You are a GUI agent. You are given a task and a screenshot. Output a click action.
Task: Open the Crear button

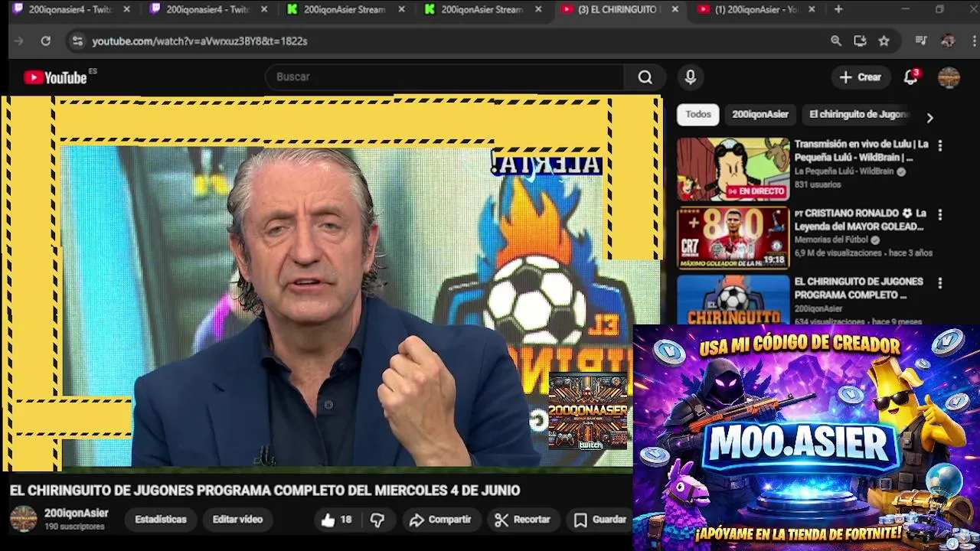861,77
